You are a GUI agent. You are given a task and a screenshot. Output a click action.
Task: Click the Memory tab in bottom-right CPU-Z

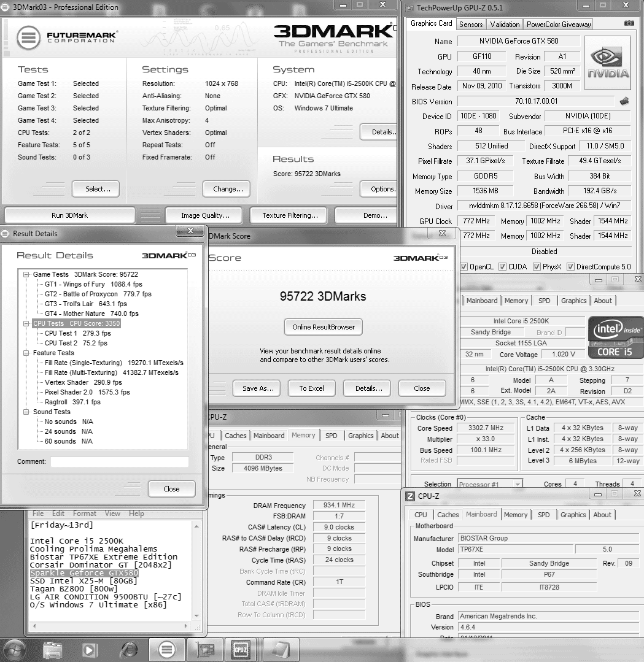[516, 515]
